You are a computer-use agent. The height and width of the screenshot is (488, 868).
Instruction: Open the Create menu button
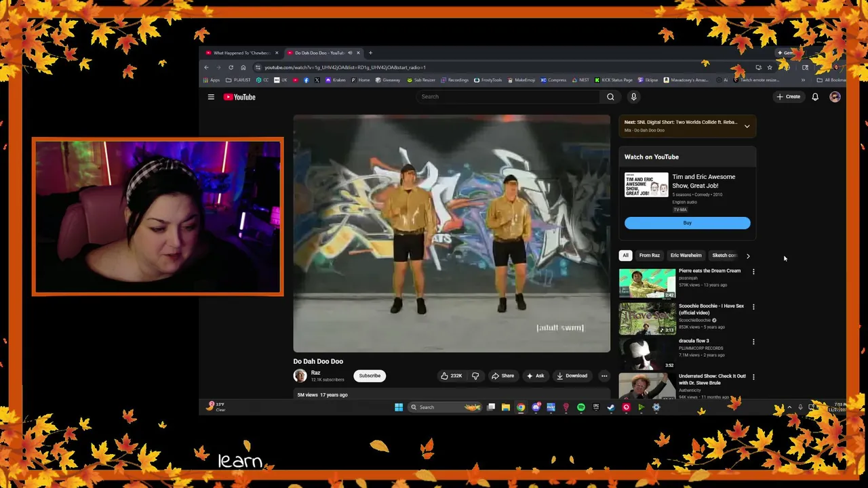tap(789, 97)
